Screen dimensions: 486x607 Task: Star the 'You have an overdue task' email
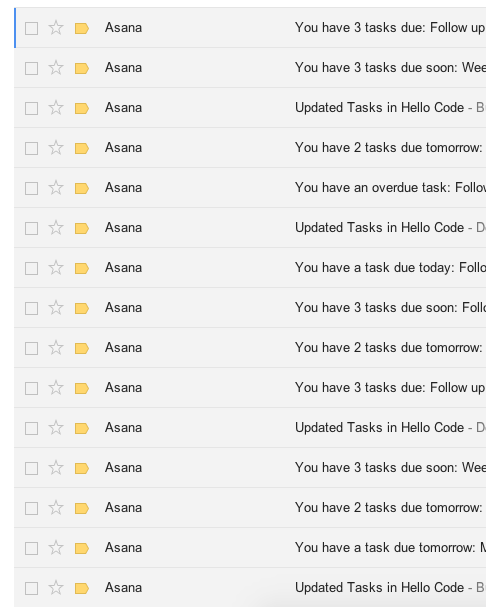[56, 188]
